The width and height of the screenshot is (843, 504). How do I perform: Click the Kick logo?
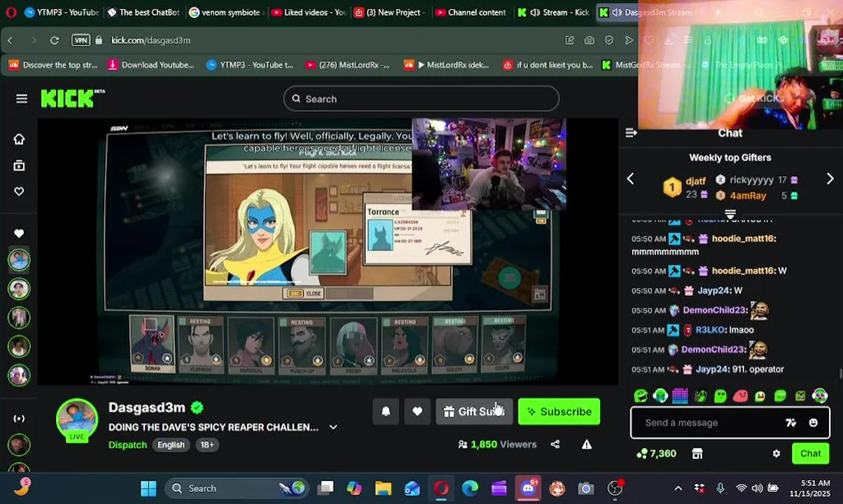72,99
